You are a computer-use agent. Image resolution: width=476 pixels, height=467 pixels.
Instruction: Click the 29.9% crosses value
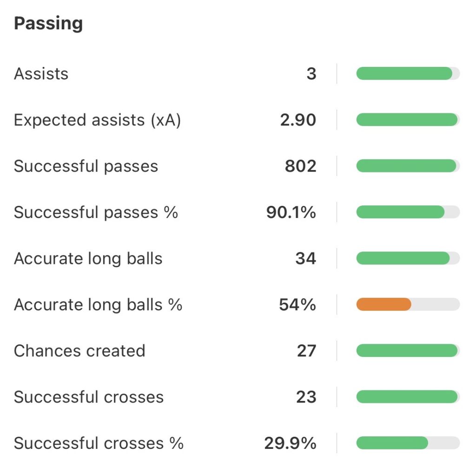pos(290,443)
